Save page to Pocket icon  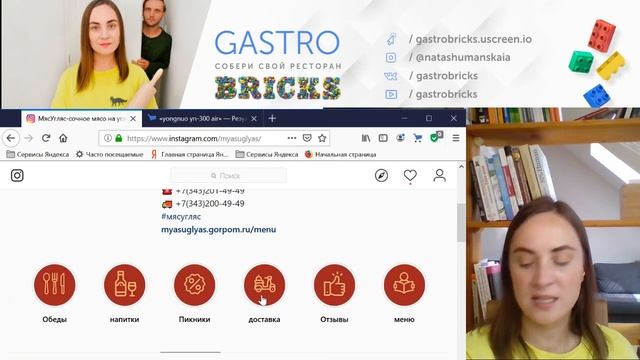click(307, 138)
